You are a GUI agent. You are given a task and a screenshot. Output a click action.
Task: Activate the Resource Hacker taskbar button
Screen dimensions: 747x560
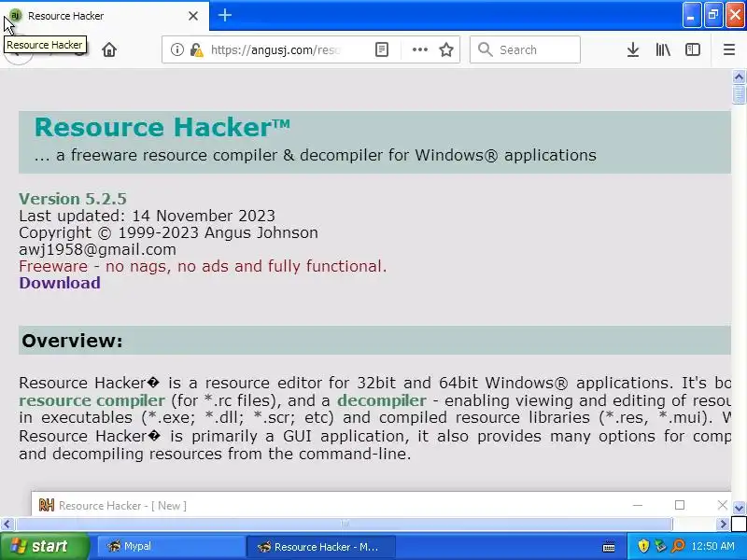(320, 547)
